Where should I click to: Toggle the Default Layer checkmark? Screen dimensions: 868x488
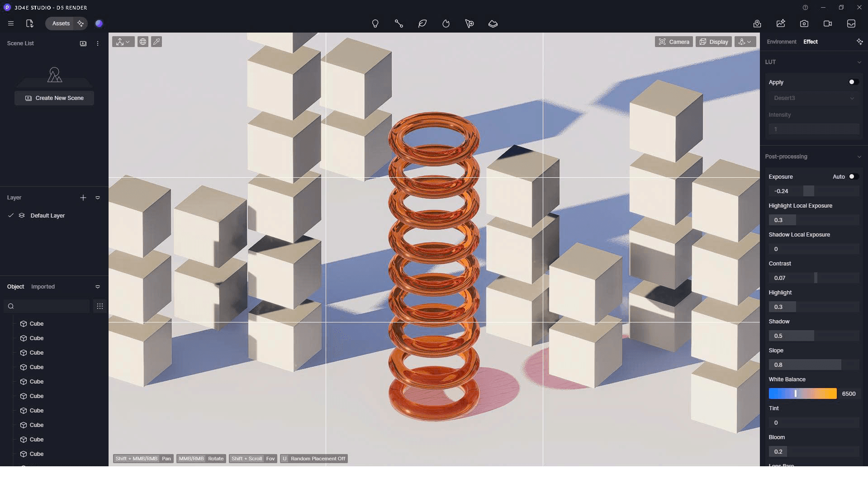click(11, 216)
